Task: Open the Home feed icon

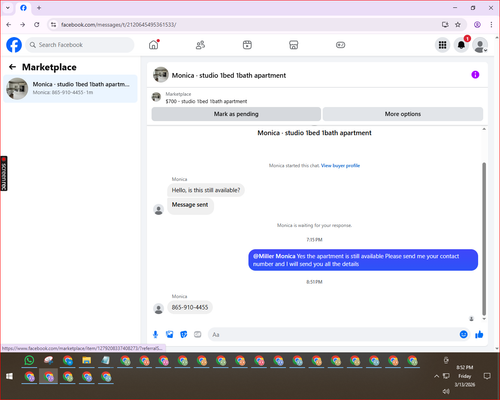Action: 154,45
